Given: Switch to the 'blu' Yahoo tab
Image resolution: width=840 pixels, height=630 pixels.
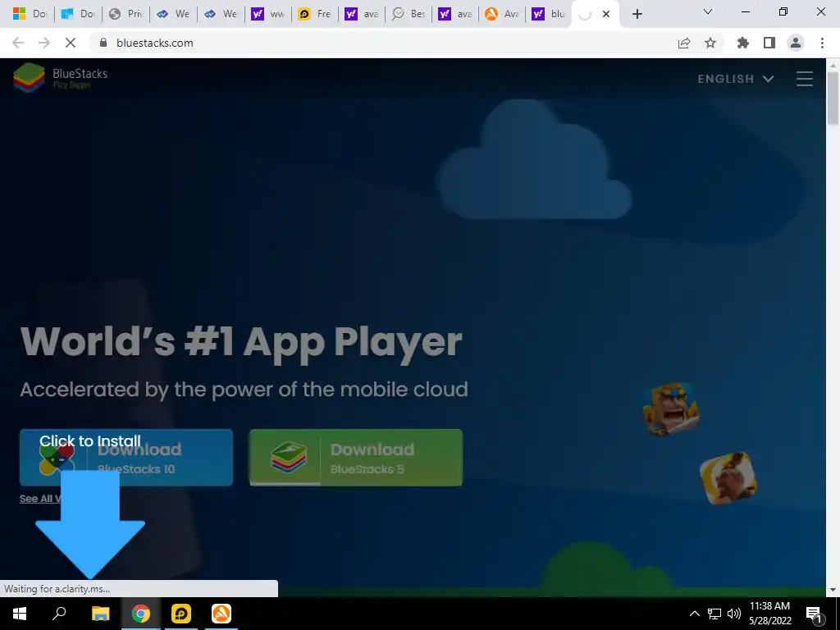Looking at the screenshot, I should (549, 14).
